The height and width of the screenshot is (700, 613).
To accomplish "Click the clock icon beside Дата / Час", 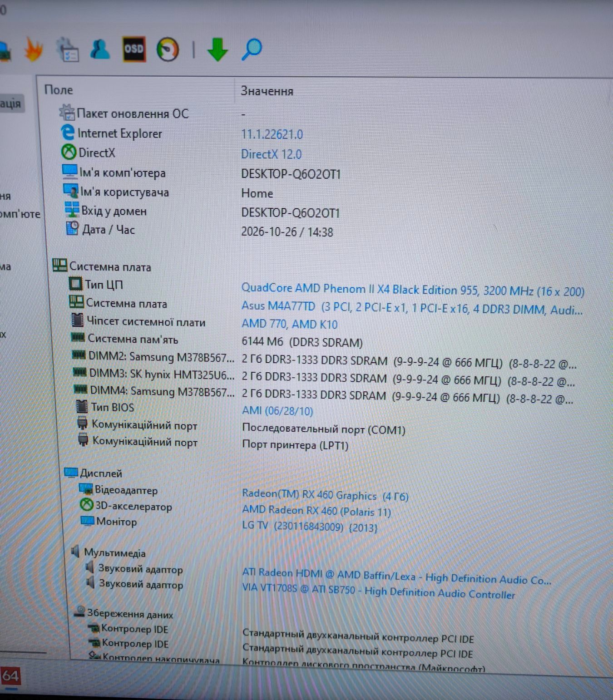I will click(73, 228).
